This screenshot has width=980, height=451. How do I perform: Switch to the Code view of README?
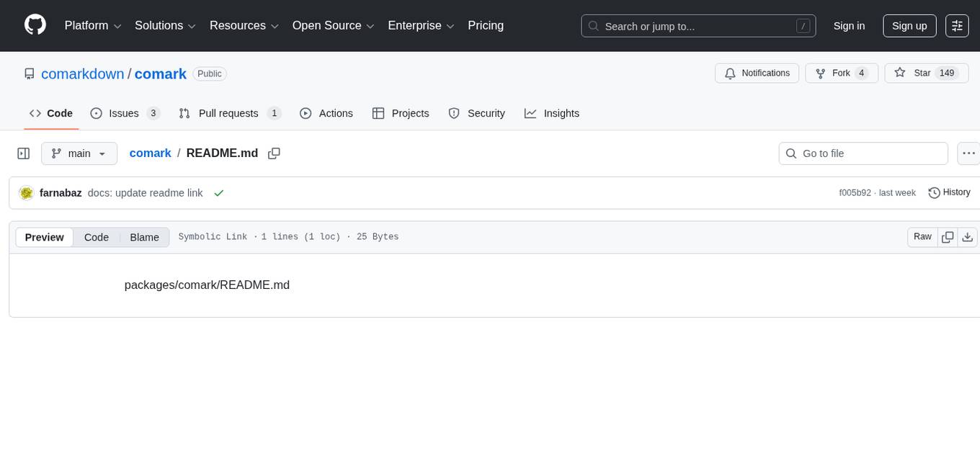coord(96,237)
